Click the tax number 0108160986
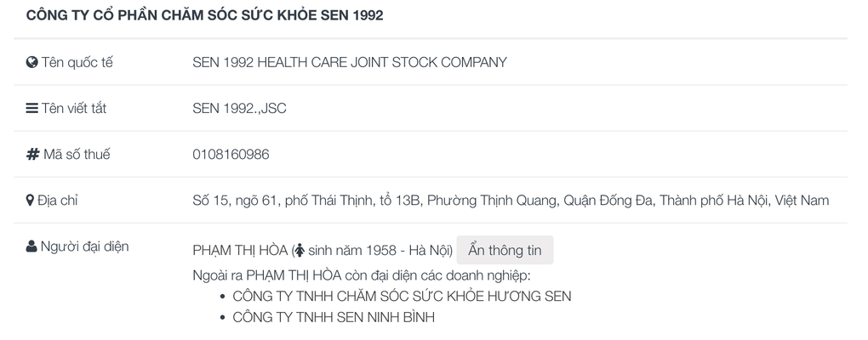This screenshot has width=868, height=340. [x=231, y=154]
